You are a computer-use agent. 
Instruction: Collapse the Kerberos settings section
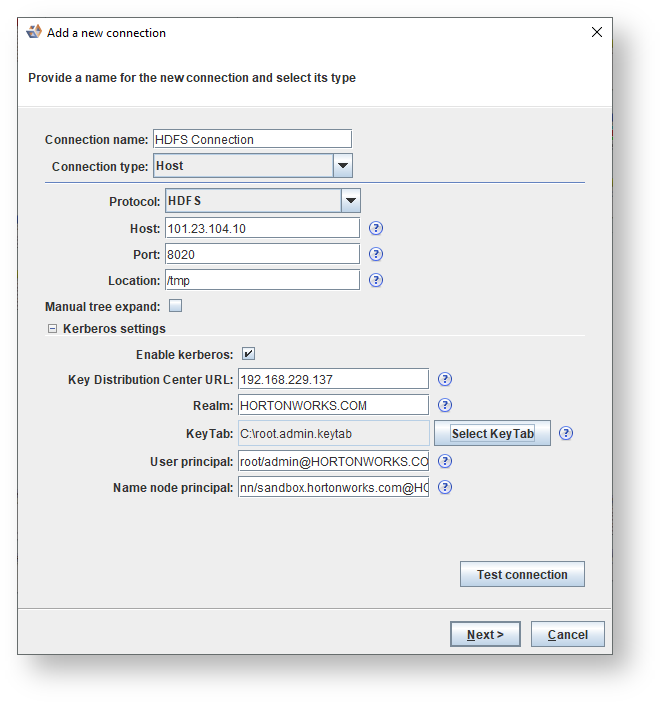pyautogui.click(x=50, y=328)
